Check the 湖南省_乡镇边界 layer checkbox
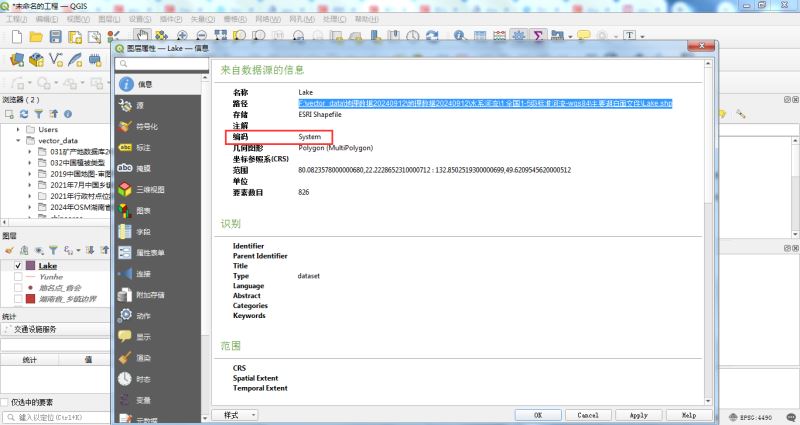 point(18,299)
